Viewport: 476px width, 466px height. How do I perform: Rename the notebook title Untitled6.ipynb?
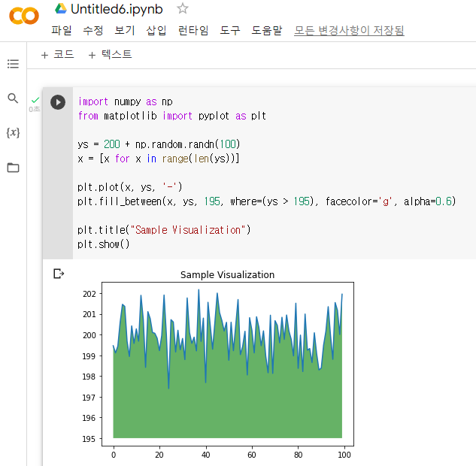[117, 9]
